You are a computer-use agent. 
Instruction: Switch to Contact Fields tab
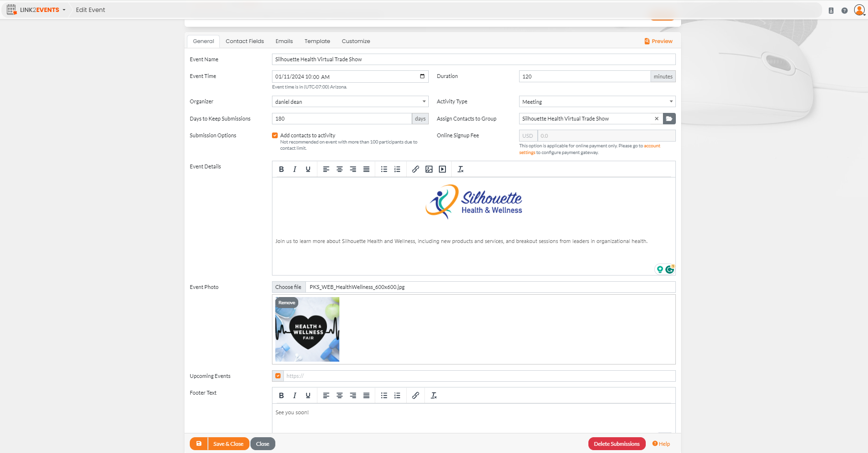point(245,41)
